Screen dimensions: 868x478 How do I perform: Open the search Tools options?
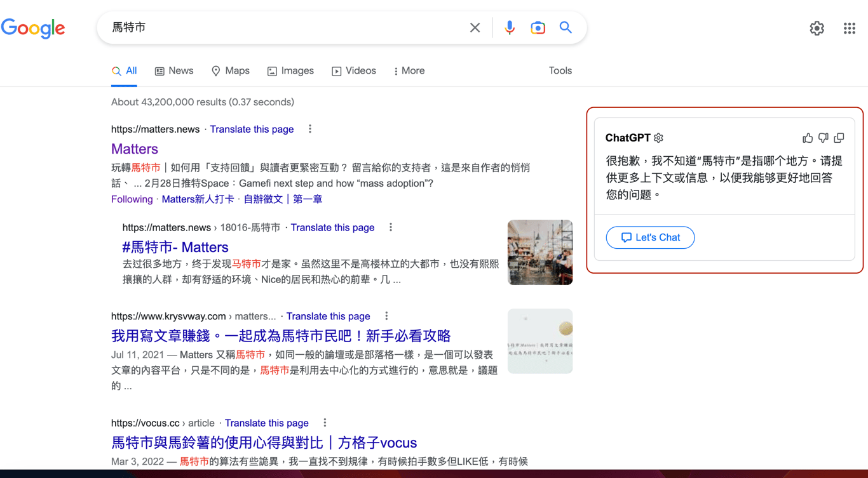coord(560,70)
